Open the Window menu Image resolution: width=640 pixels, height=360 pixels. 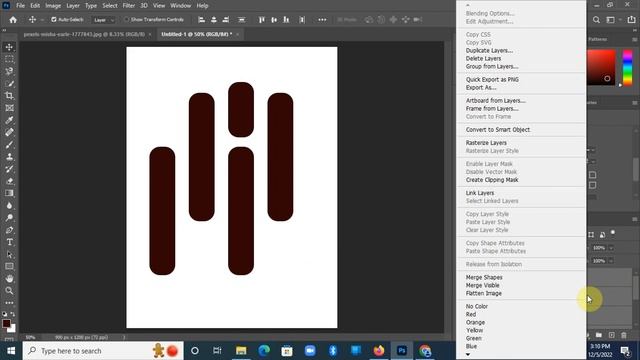click(x=180, y=6)
